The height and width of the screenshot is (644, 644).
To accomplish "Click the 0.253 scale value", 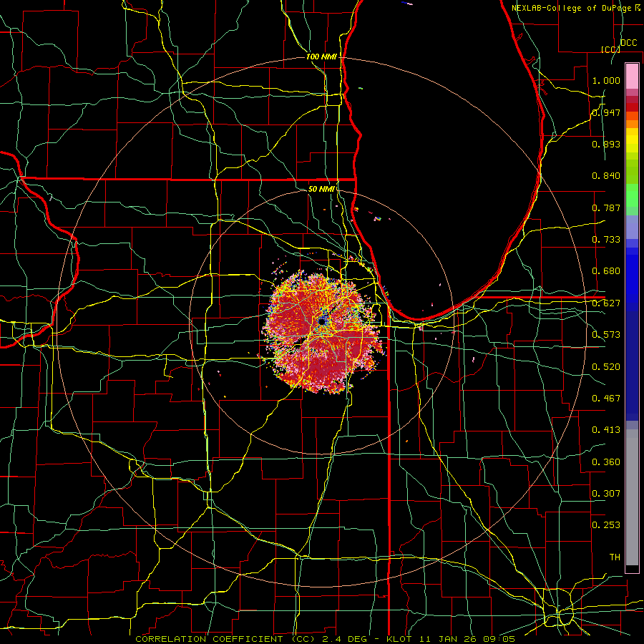I will (x=606, y=525).
